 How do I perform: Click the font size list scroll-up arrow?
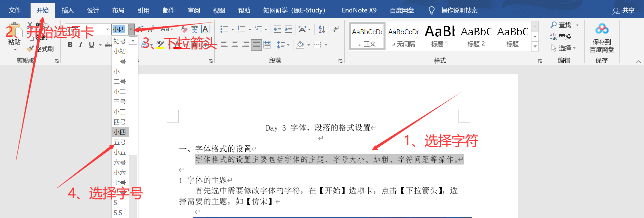click(133, 41)
